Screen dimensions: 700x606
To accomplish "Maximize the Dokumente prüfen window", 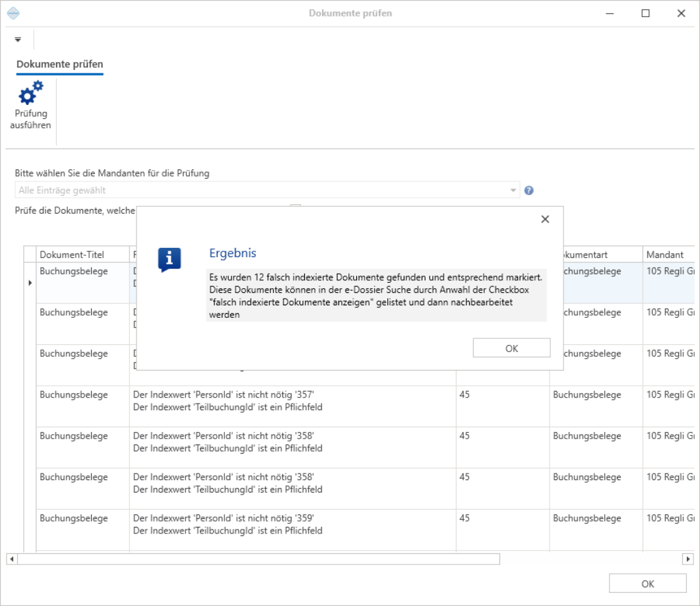I will pos(645,13).
